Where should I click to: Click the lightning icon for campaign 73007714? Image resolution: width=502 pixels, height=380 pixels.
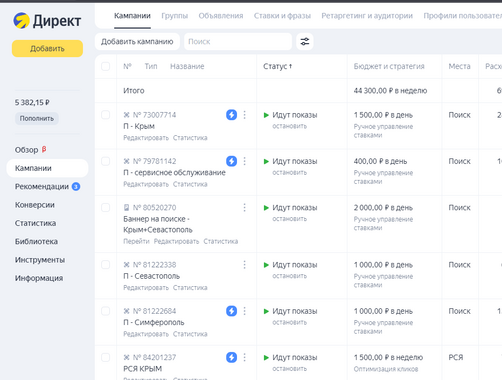pos(231,115)
